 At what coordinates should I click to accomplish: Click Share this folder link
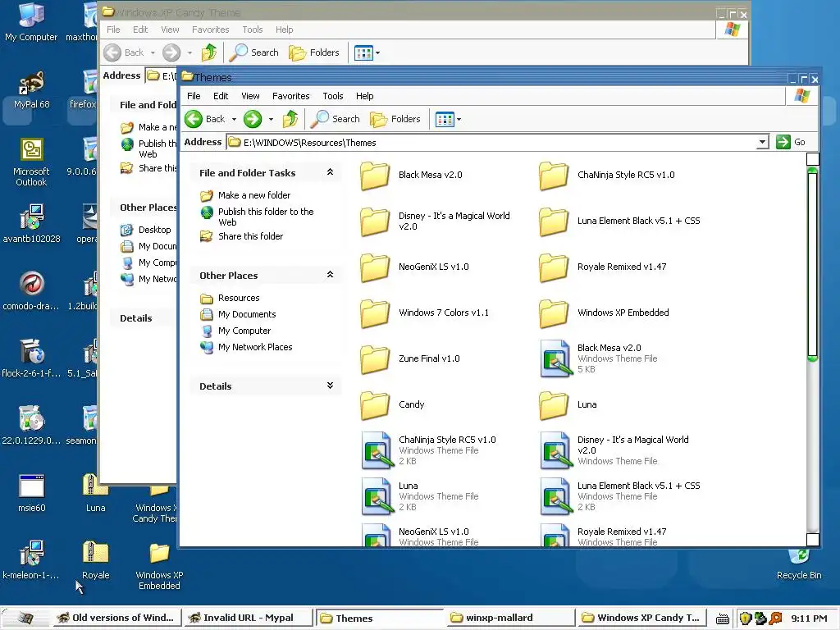(250, 236)
